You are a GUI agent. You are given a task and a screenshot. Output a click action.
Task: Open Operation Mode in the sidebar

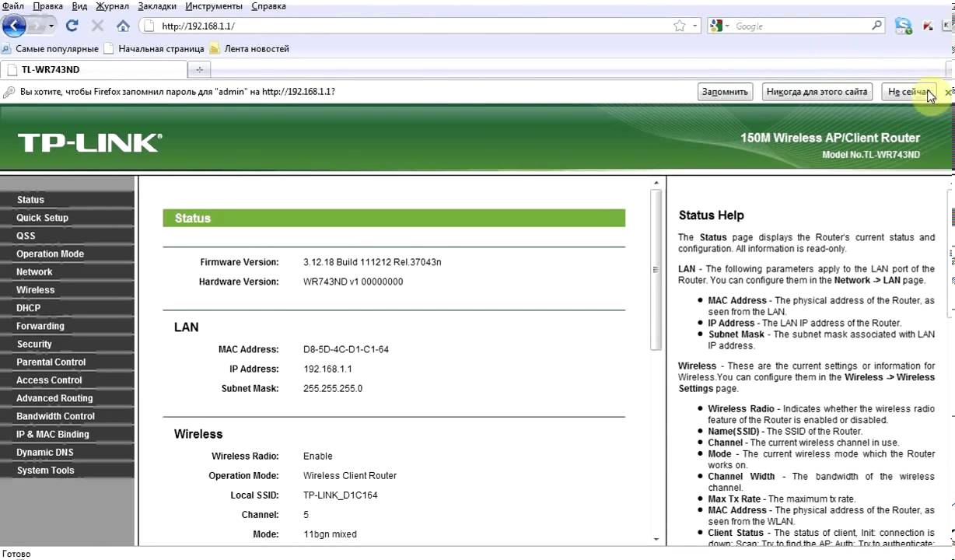point(67,254)
